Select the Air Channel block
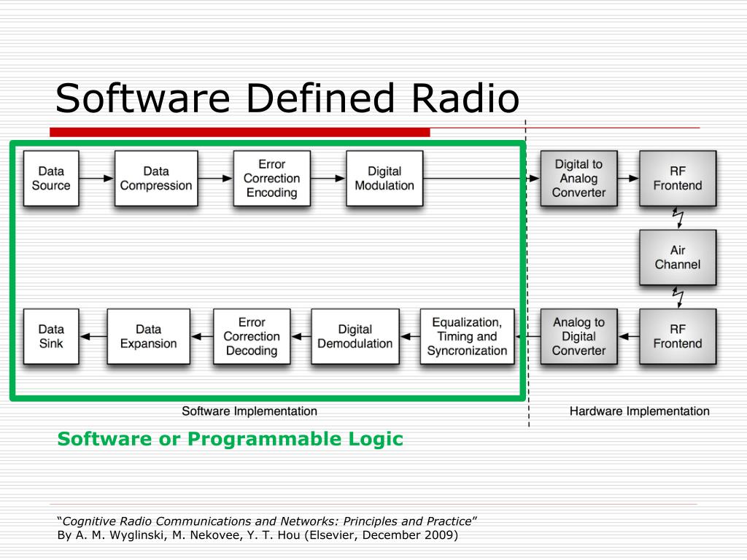747x560 pixels. (678, 257)
